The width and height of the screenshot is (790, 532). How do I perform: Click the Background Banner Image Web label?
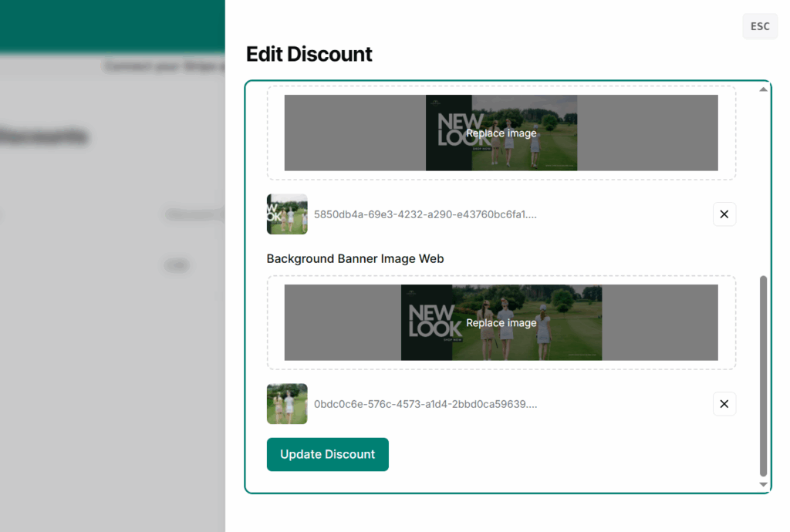[355, 259]
